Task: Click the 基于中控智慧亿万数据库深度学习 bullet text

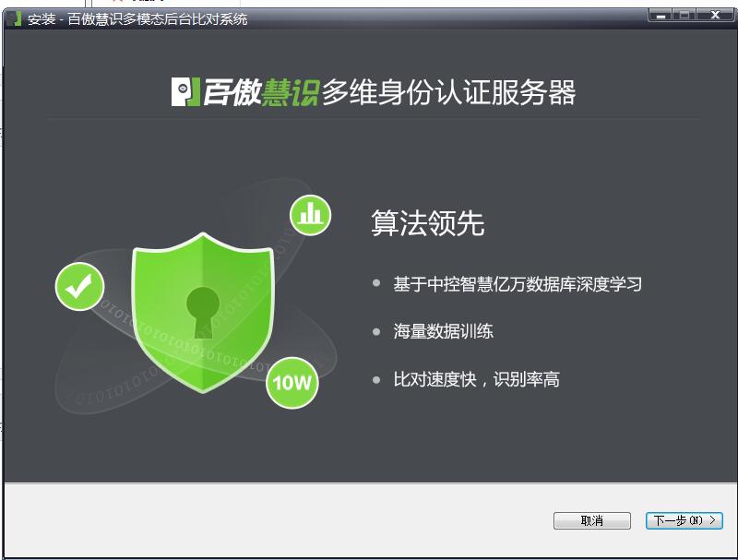Action: 518,284
